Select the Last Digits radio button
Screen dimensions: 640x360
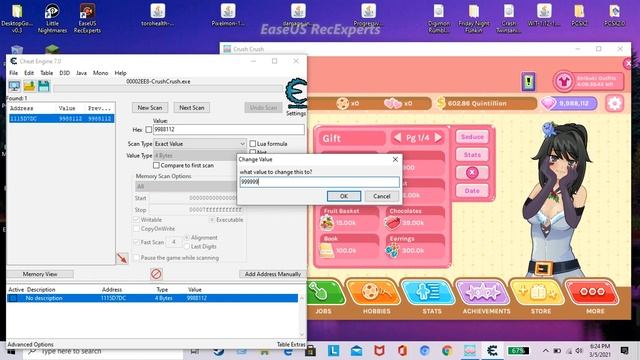[x=187, y=247]
